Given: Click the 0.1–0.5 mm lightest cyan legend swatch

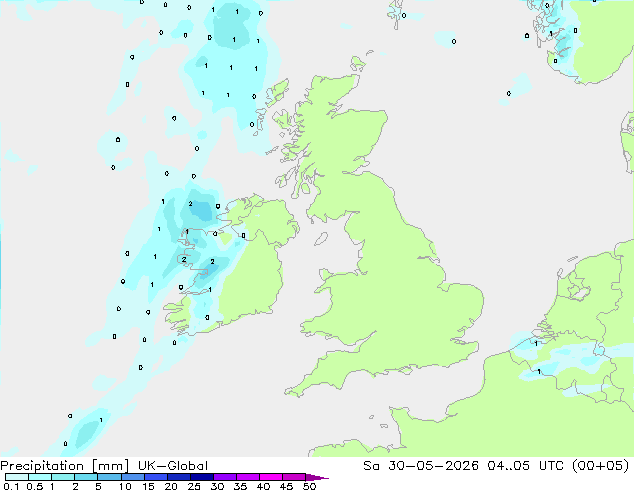Looking at the screenshot, I should (17, 477).
